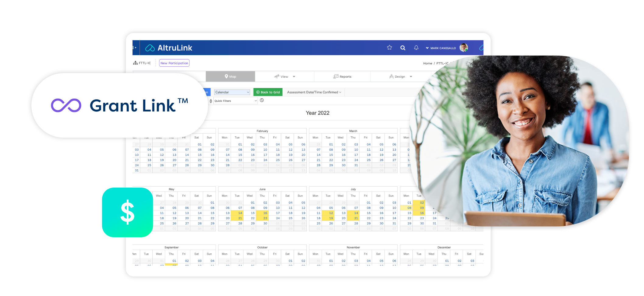This screenshot has height=296, width=644.
Task: Click the February month header
Action: tap(262, 131)
